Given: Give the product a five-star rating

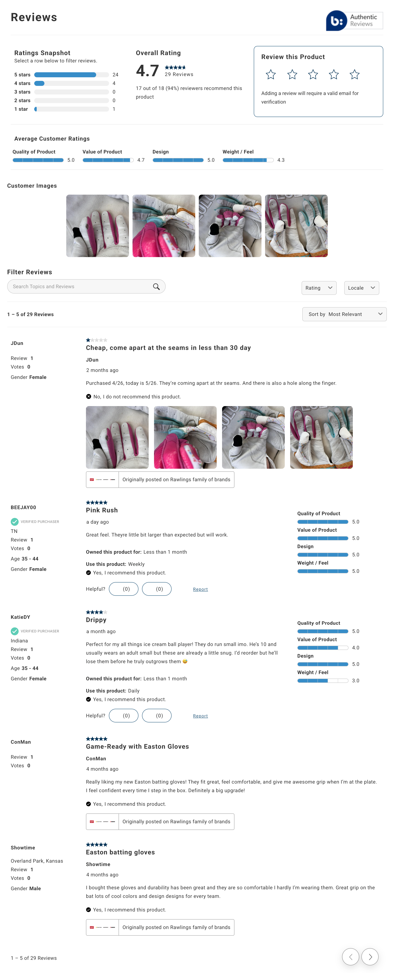Looking at the screenshot, I should 354,75.
